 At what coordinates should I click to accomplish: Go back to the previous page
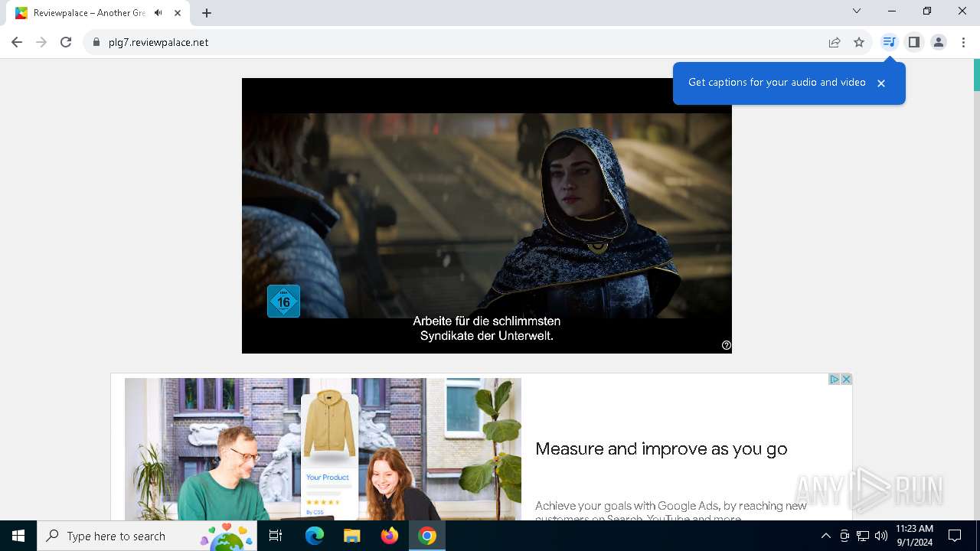[17, 42]
